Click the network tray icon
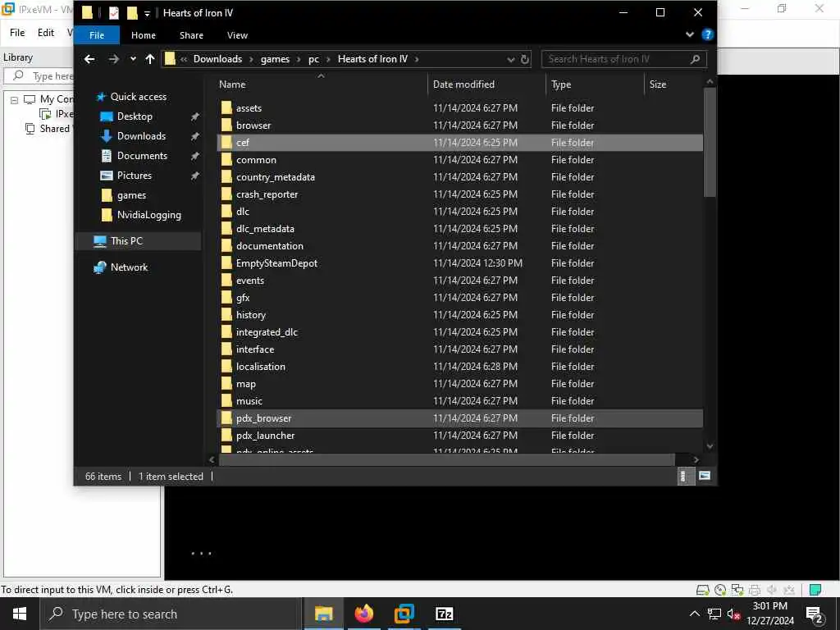The width and height of the screenshot is (840, 630). click(714, 614)
